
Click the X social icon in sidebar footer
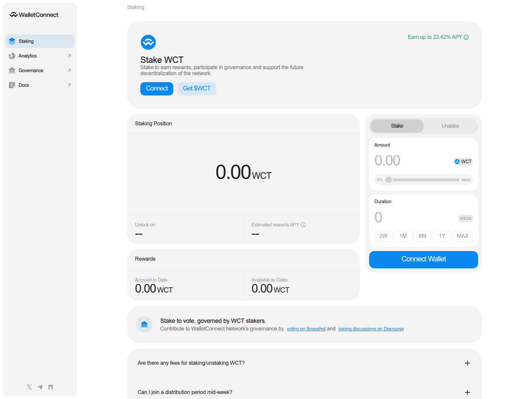click(x=29, y=387)
